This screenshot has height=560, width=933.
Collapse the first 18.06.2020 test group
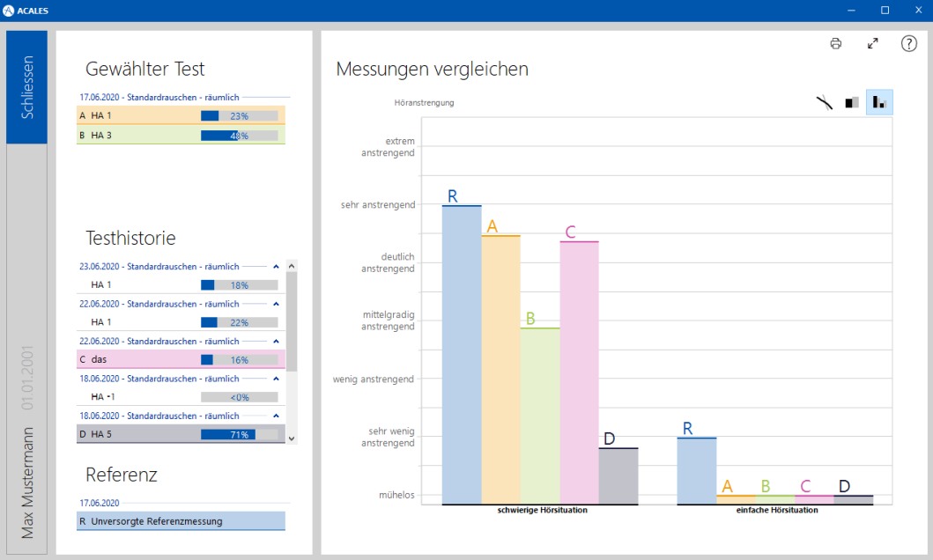coord(276,379)
